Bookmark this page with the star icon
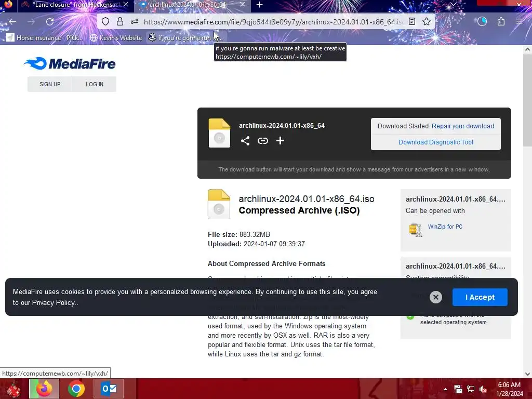 coord(427,22)
